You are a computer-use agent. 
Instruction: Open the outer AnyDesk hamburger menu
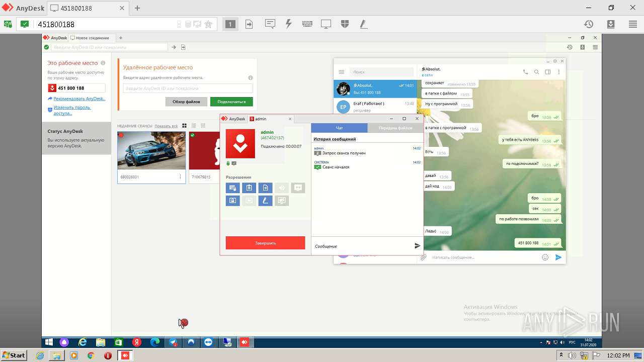coord(633,24)
